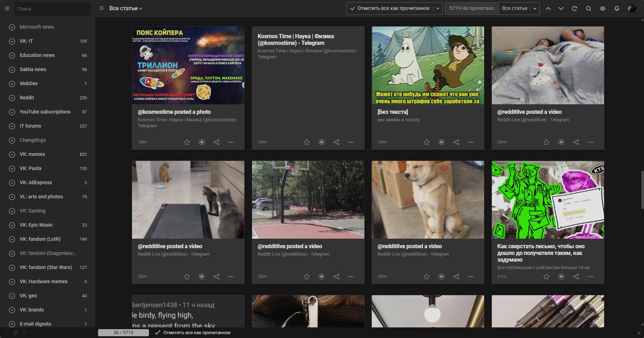Share the '@kosmostime posted a photo' article

coord(217,142)
